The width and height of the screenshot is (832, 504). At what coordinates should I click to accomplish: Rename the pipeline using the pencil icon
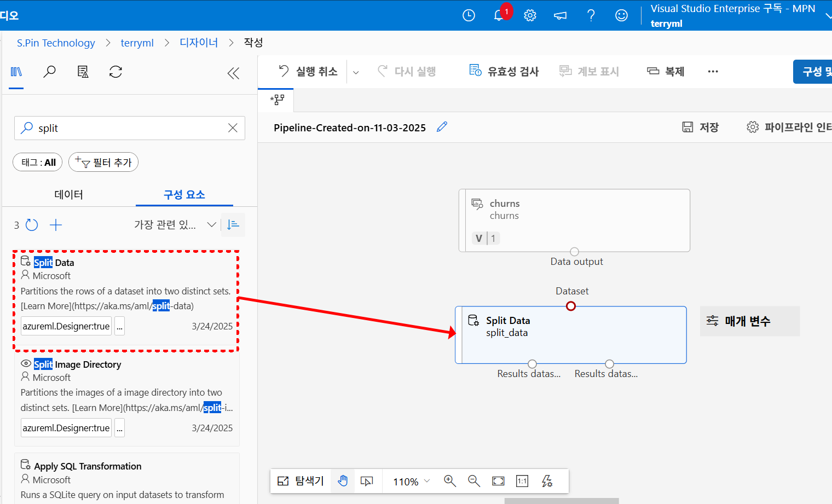(x=442, y=126)
